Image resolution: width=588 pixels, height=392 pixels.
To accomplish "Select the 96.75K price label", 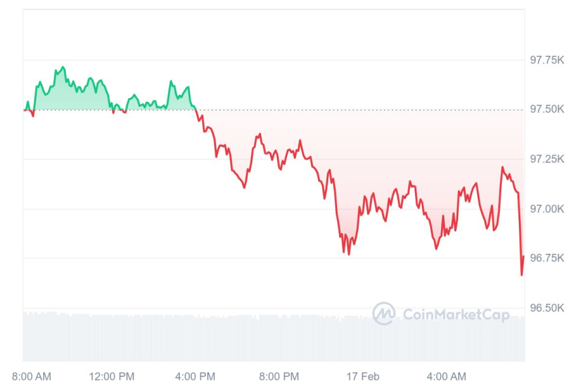I will pos(547,258).
